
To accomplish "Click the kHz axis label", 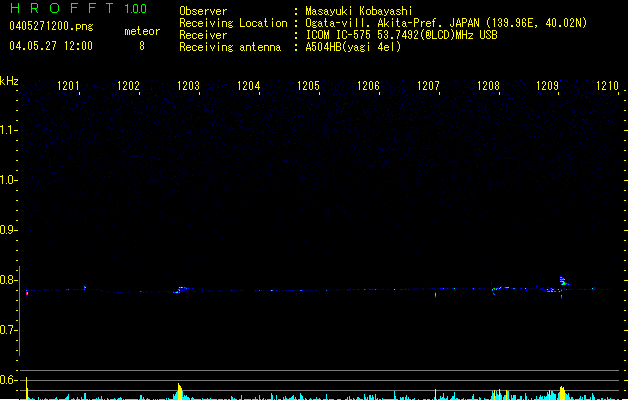I will [9, 81].
